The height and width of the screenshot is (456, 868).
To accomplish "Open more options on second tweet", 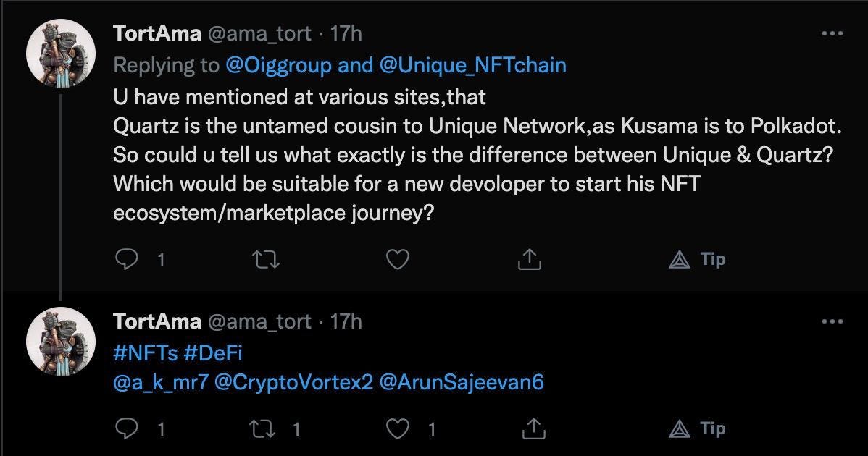I will [x=832, y=321].
